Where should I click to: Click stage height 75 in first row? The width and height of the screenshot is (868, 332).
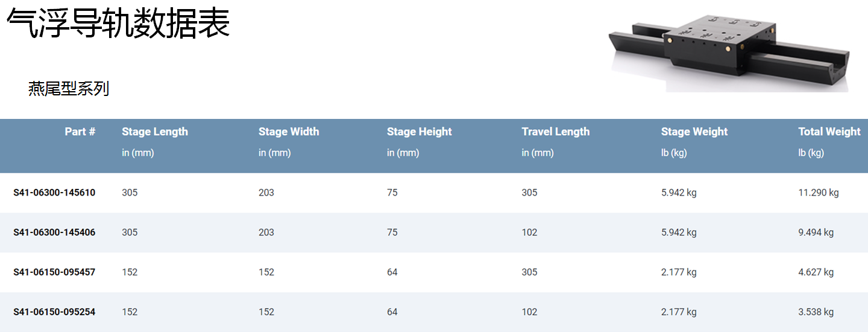coord(392,193)
